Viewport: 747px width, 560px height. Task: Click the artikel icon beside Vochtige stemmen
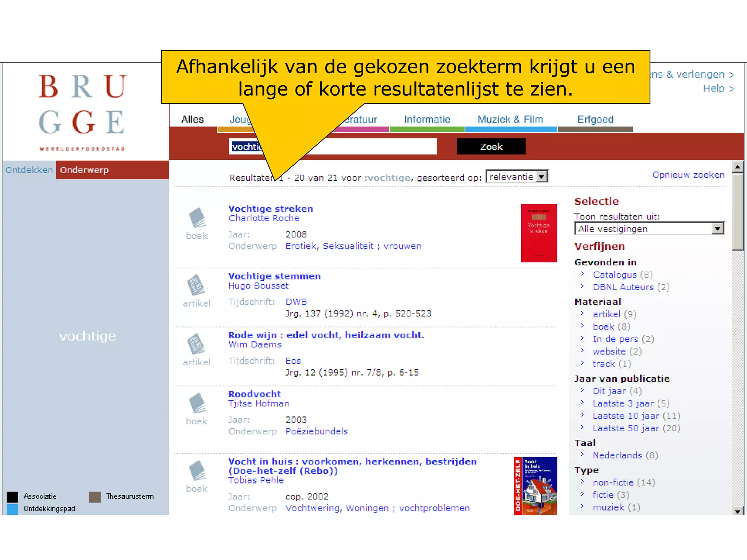coord(196,285)
